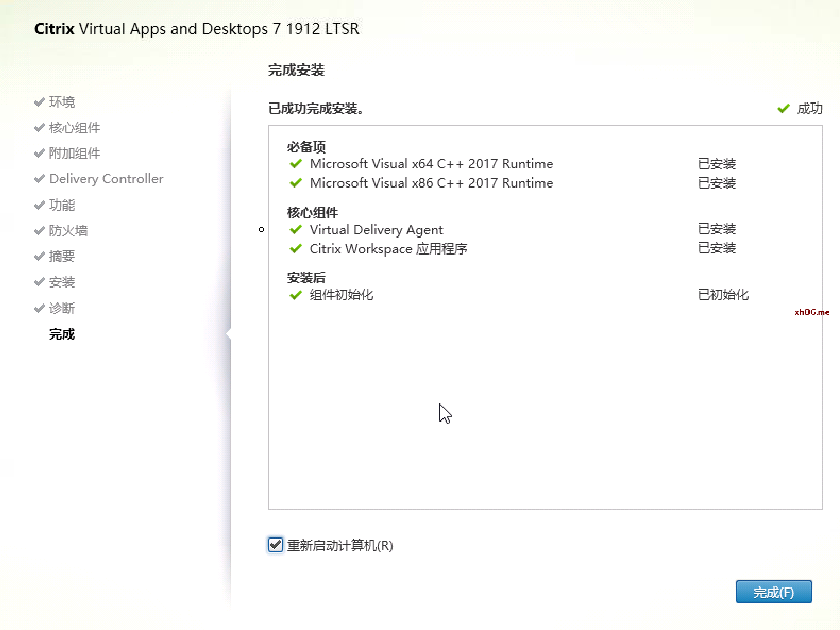Click checkmark beside Citrix Workspace 应用程序
840x630 pixels.
click(295, 249)
